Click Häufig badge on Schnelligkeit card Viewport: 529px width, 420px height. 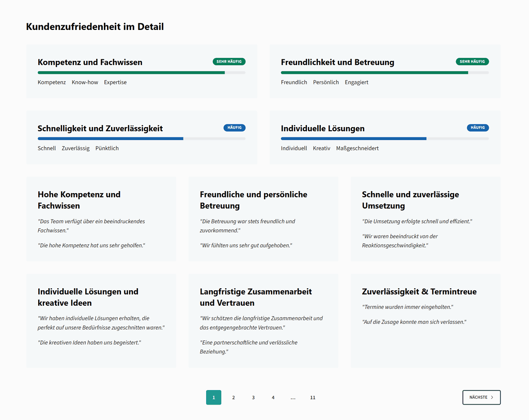point(235,128)
